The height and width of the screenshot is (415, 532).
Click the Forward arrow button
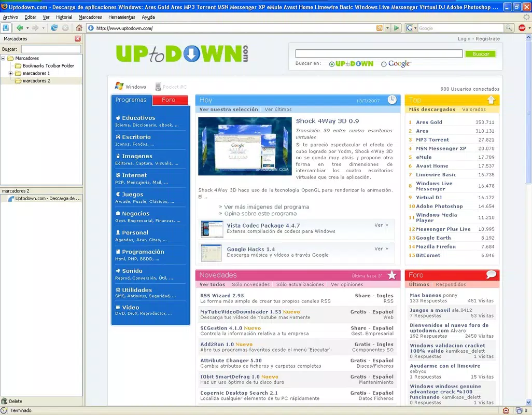[x=36, y=28]
